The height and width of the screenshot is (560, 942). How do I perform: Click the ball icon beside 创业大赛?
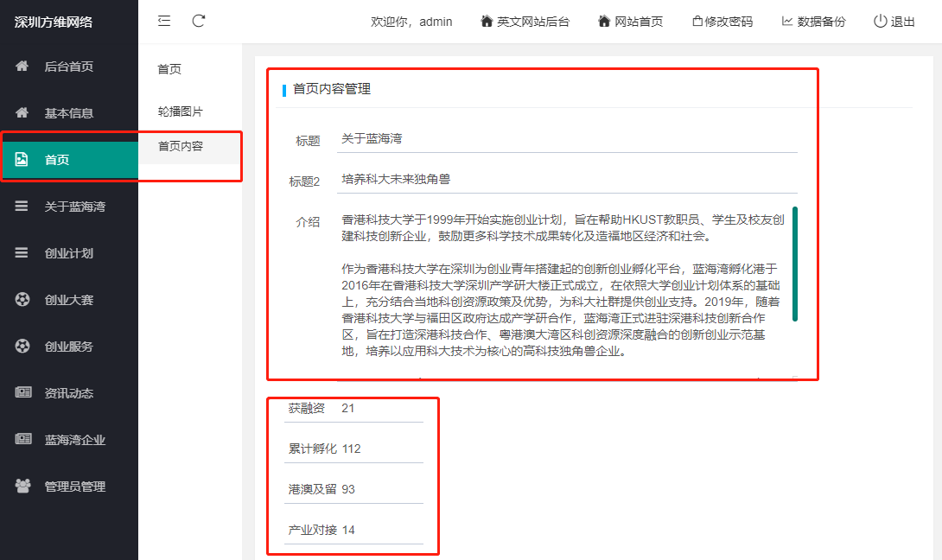click(x=22, y=299)
